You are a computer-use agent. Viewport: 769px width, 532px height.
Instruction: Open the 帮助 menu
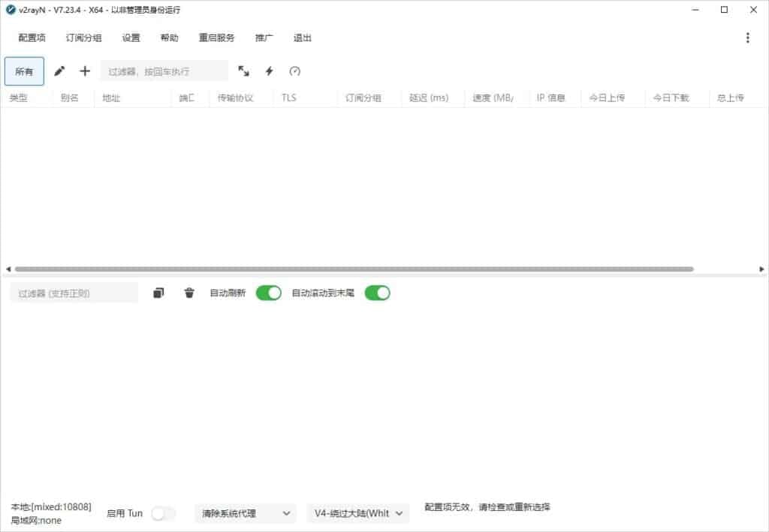tap(169, 38)
